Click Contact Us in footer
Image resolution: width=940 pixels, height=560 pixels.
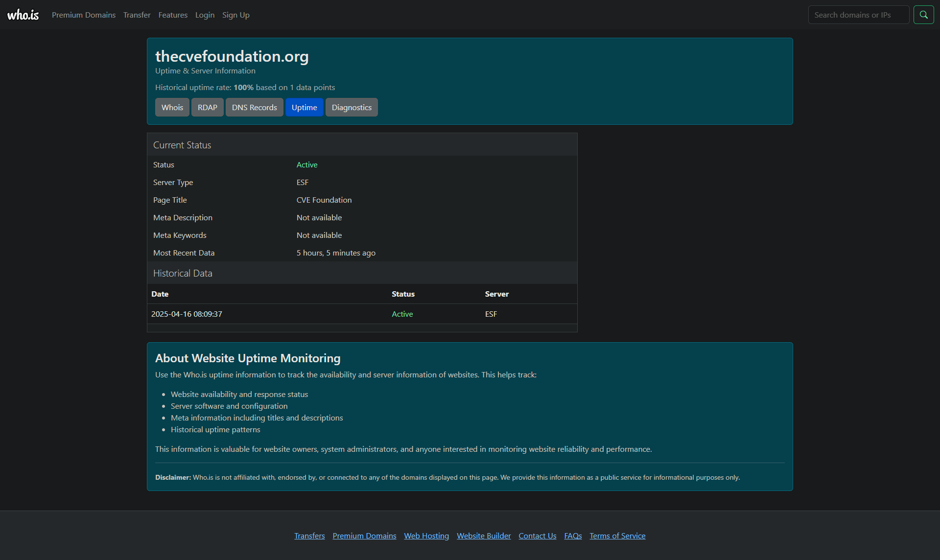[x=537, y=536]
